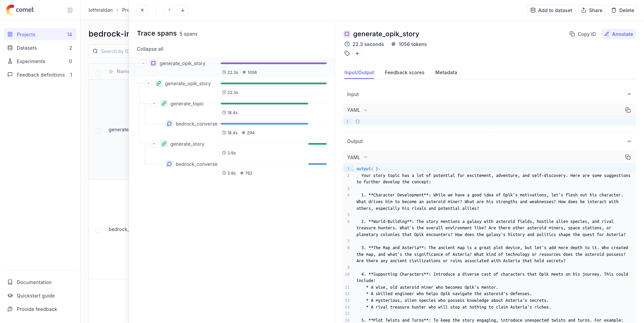Check the generate trace row checkbox
644x323 pixels.
(98, 130)
